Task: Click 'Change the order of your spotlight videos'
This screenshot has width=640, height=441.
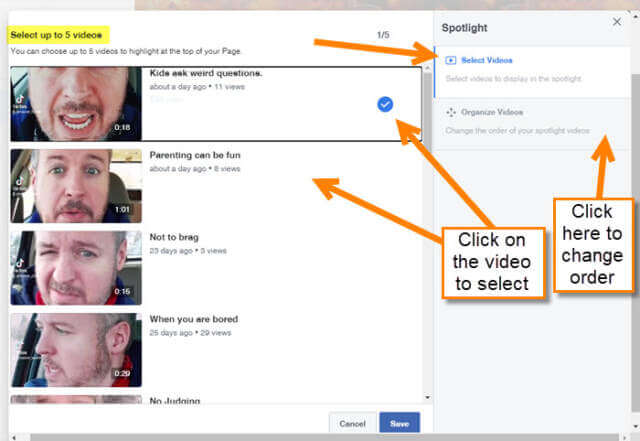Action: tap(518, 131)
